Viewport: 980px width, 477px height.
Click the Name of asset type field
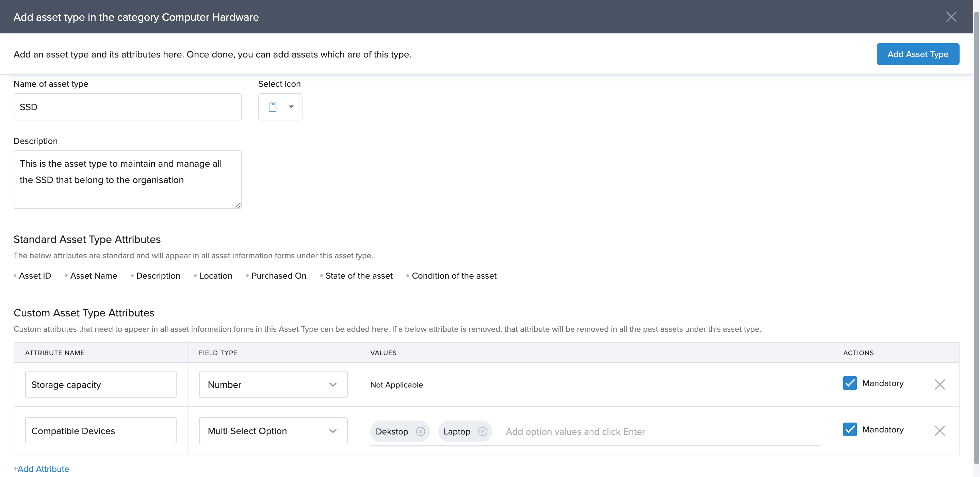tap(128, 107)
